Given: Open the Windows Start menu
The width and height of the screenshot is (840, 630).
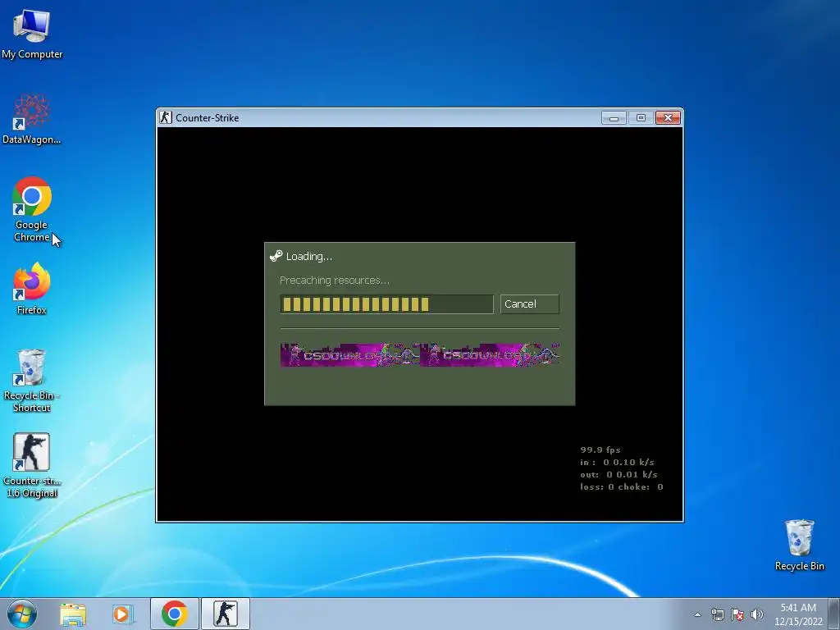Looking at the screenshot, I should [x=22, y=614].
